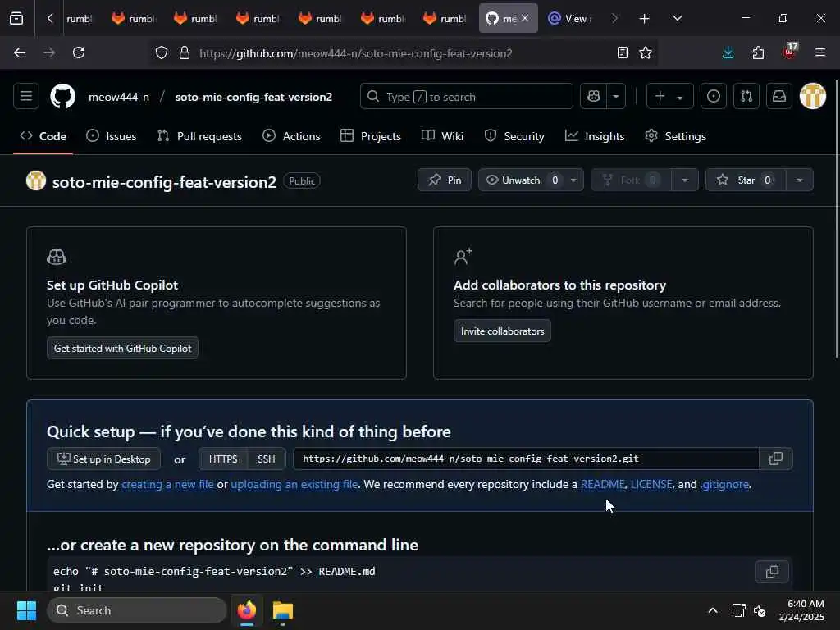Expand the Fork options dropdown arrow

click(x=685, y=180)
